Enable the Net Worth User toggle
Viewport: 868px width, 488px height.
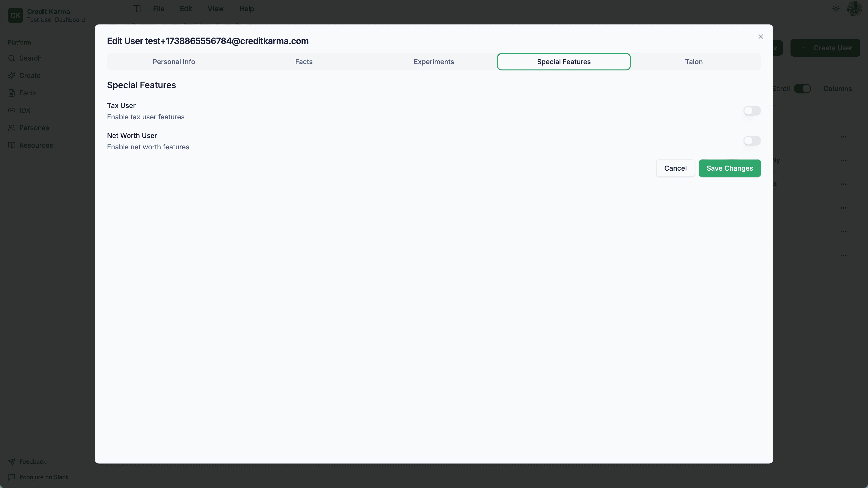click(752, 140)
